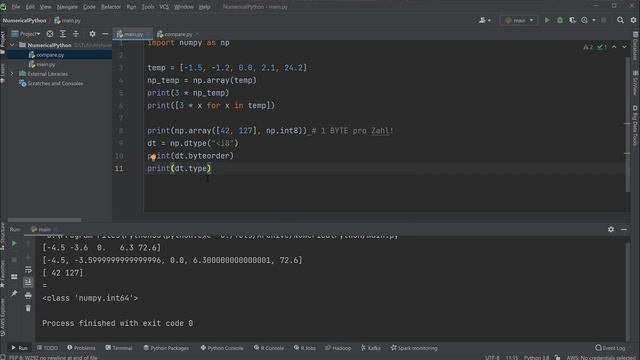Open Search Everywhere magnifier icon
Screen dimensions: 640x360
(620, 20)
